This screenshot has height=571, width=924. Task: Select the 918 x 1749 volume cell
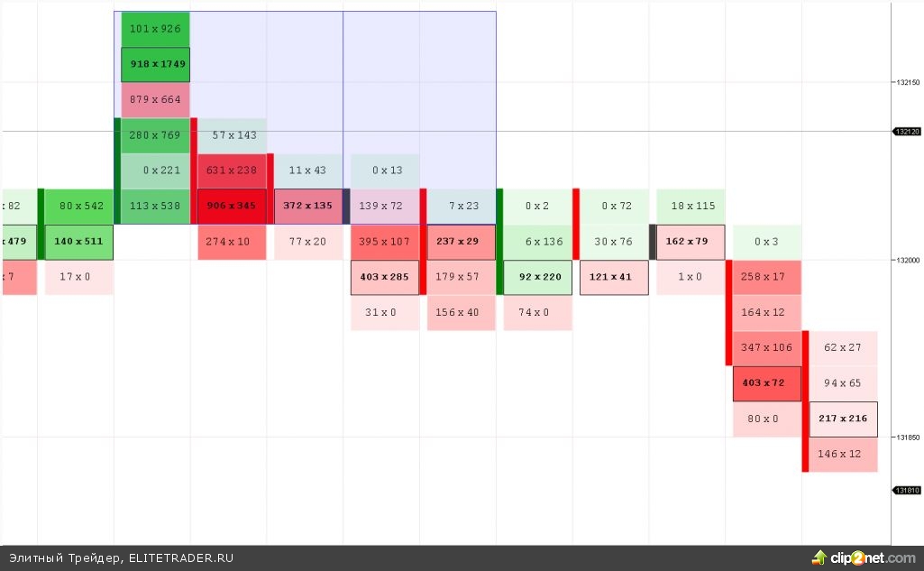tap(155, 64)
